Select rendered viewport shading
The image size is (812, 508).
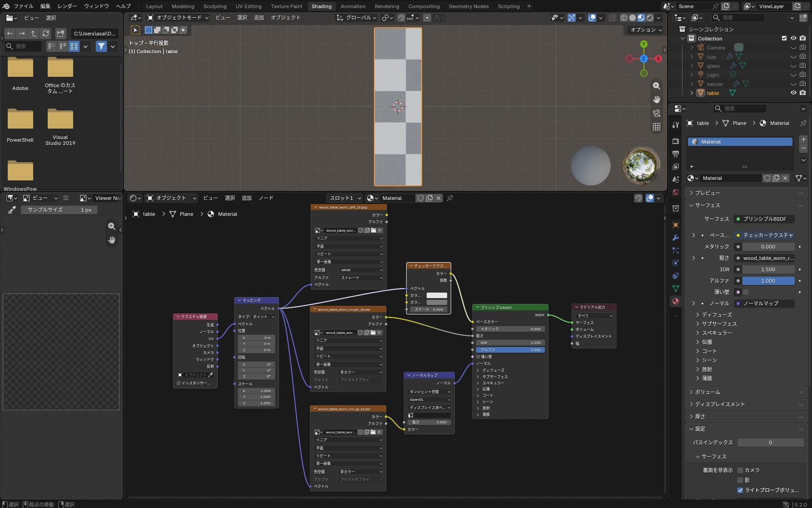click(650, 17)
